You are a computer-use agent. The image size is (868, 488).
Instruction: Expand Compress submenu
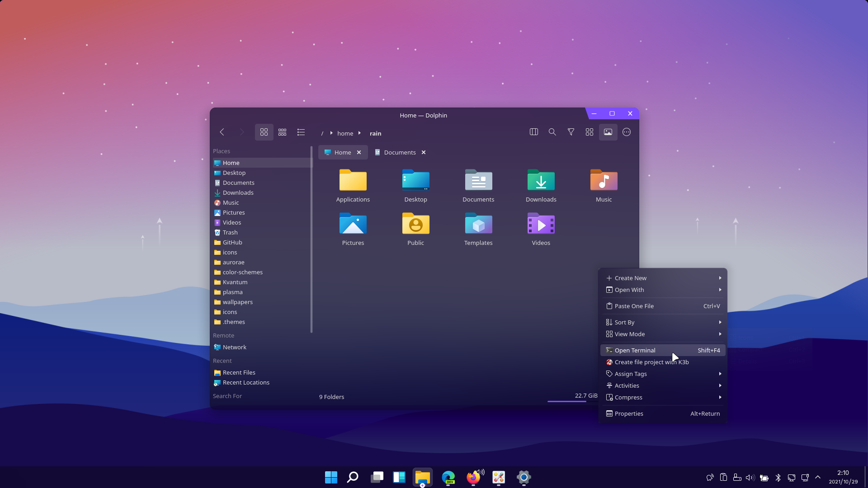pyautogui.click(x=663, y=397)
